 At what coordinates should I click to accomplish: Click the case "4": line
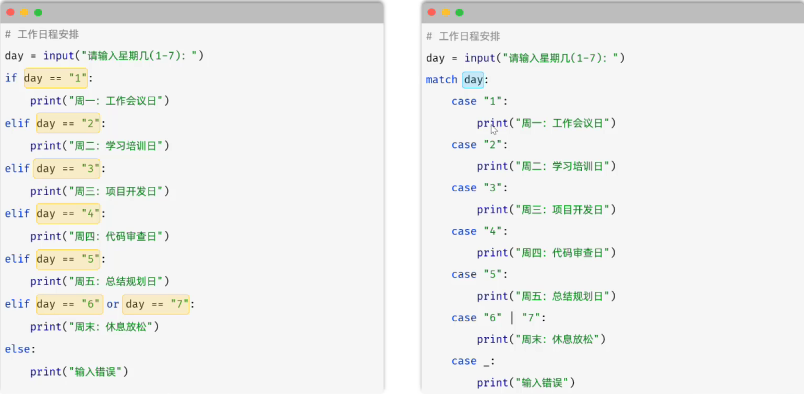(x=479, y=231)
